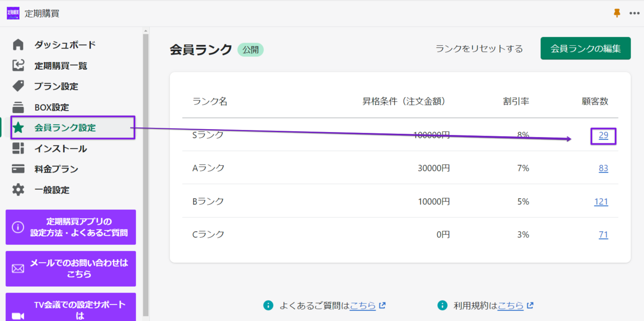Click the install icon in sidebar
The image size is (644, 321).
pos(18,148)
